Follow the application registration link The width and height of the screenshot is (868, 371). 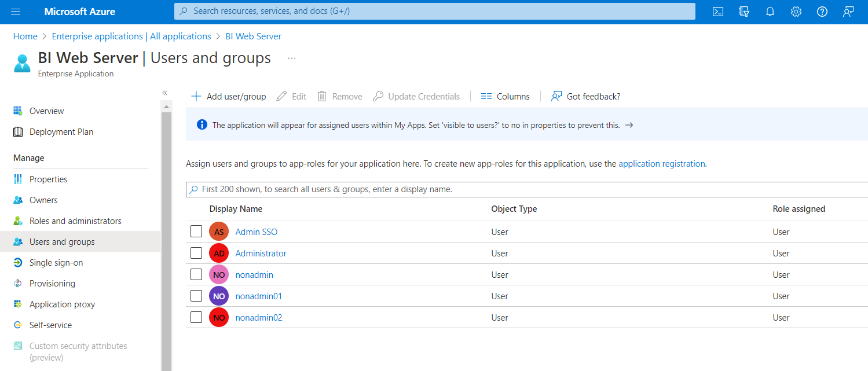pos(662,164)
